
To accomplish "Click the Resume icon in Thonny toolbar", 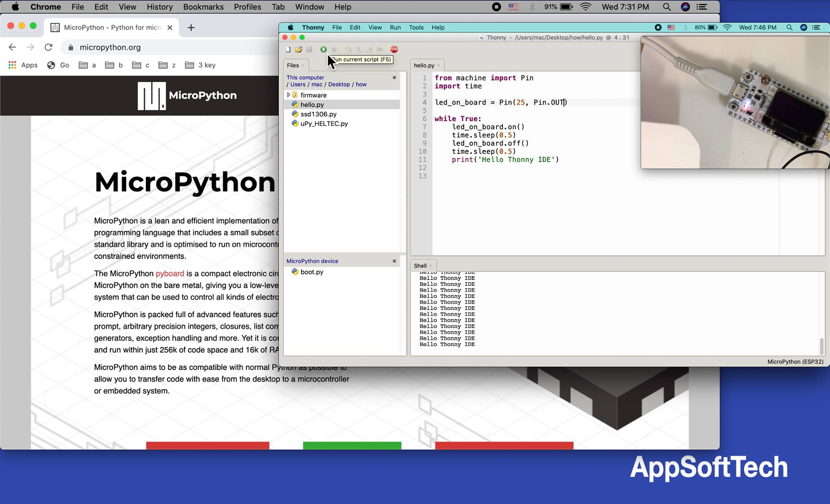I will coord(380,49).
